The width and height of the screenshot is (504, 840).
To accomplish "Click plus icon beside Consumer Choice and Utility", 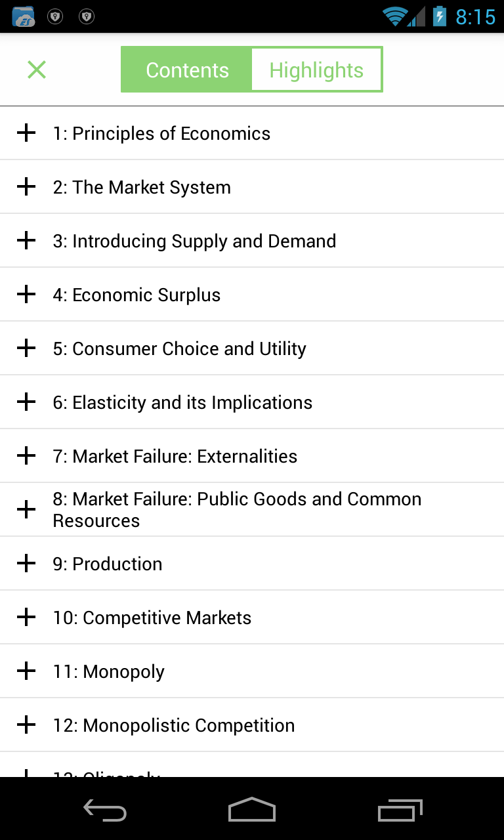I will 26,348.
